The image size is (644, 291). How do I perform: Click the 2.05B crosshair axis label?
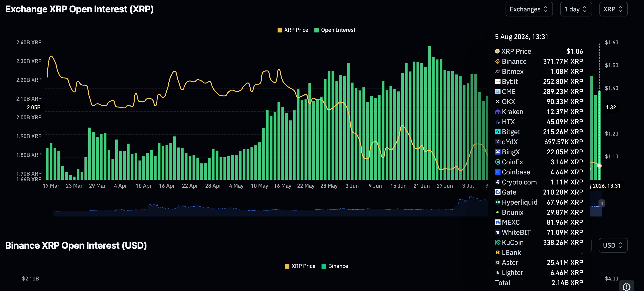pos(33,107)
